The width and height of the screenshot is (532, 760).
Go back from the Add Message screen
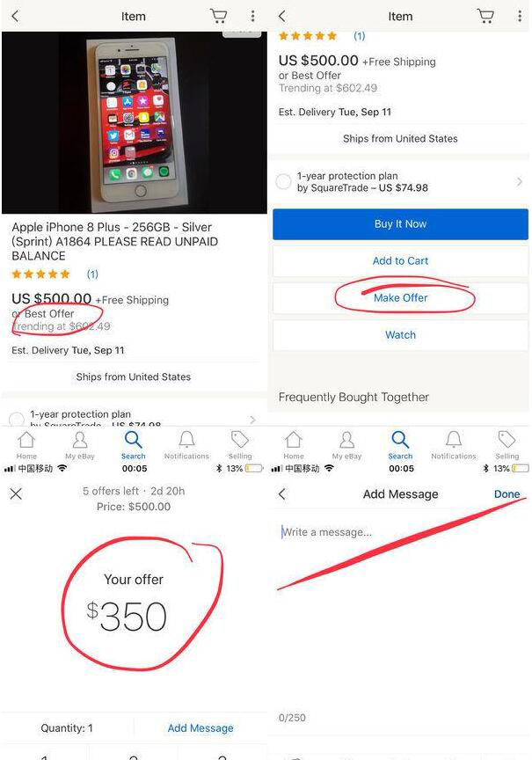[x=282, y=493]
